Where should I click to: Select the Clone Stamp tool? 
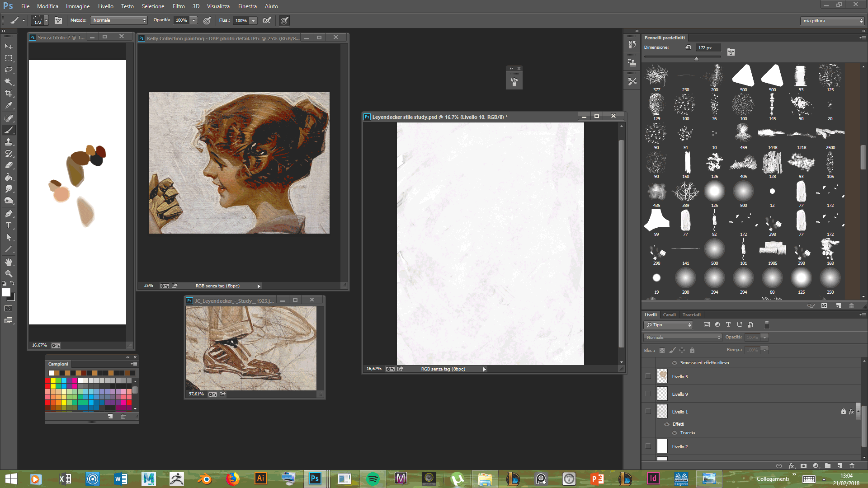pos(9,142)
